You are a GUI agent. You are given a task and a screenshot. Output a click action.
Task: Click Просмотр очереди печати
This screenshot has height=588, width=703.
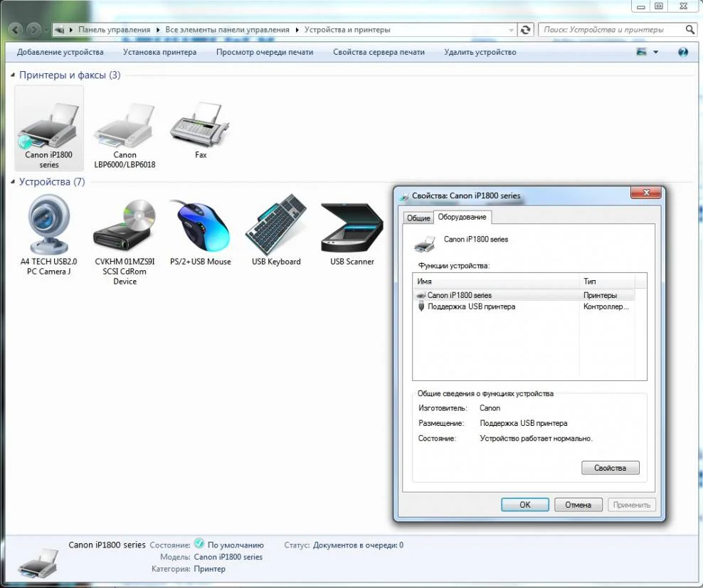click(265, 52)
